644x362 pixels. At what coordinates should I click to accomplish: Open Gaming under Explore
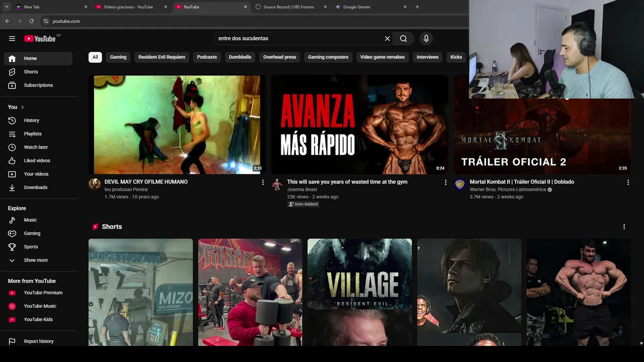[38, 233]
